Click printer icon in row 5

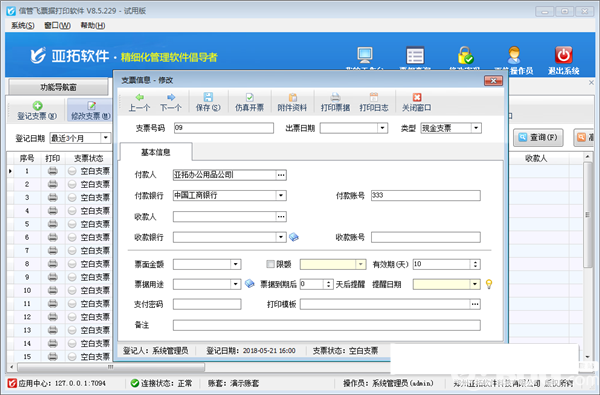pyautogui.click(x=53, y=224)
